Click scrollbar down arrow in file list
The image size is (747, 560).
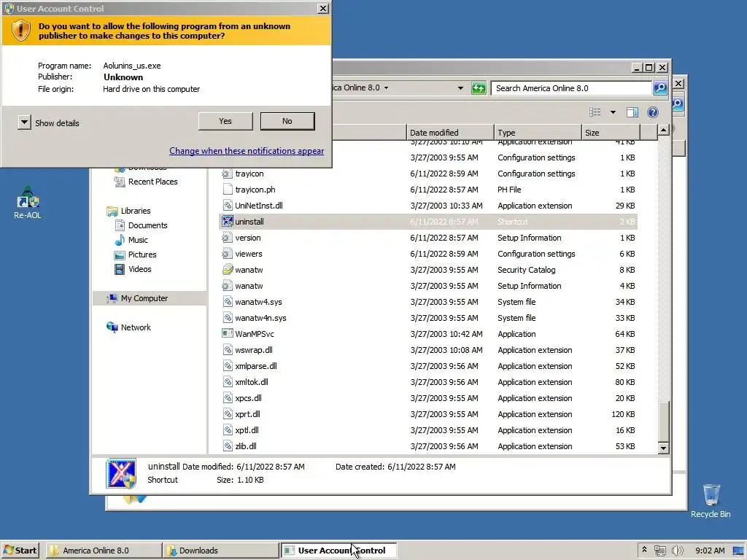click(663, 448)
